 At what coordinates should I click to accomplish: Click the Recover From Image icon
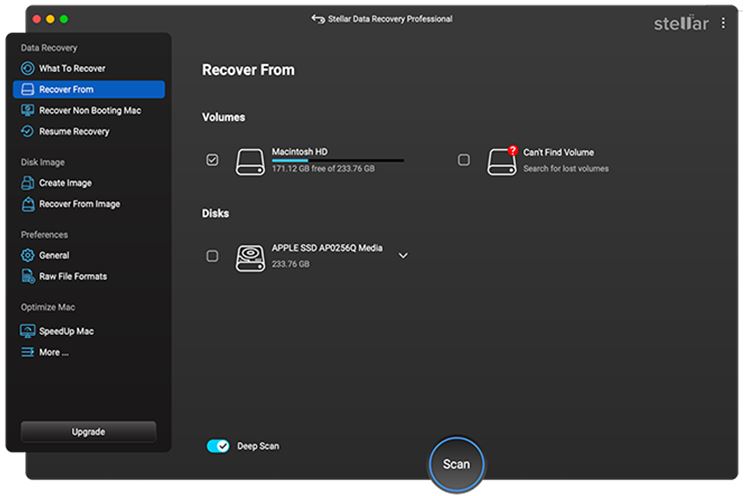28,204
